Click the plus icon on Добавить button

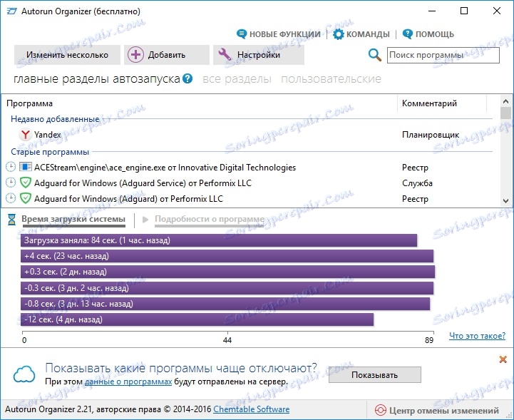[135, 55]
